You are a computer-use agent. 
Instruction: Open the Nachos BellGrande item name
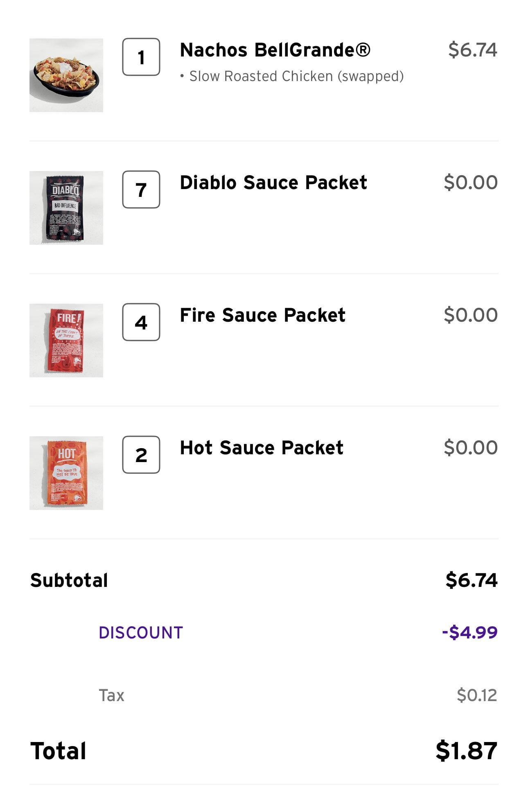pos(275,50)
